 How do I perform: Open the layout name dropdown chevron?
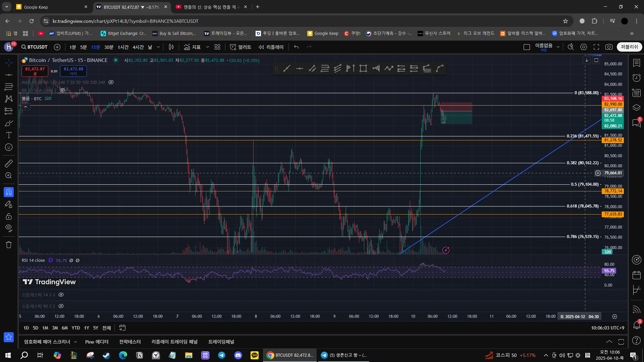558,47
